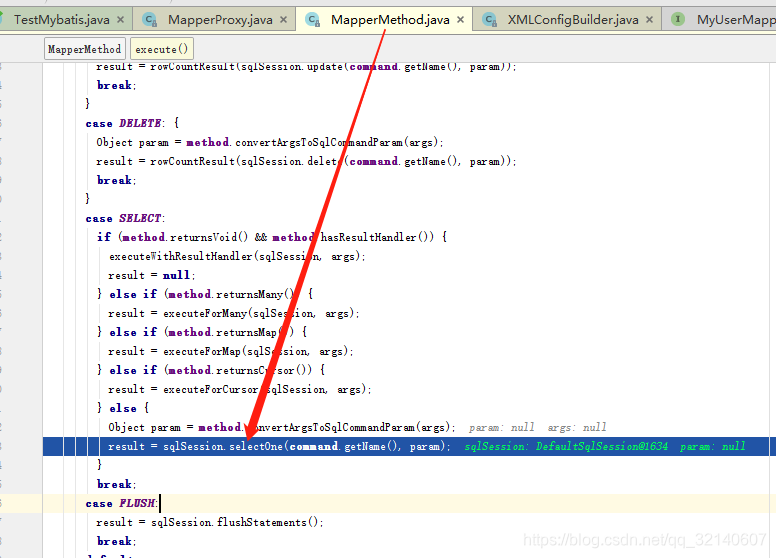Close the XMLConfigBuilder.java tab
Viewport: 776px width, 558px height.
click(649, 20)
